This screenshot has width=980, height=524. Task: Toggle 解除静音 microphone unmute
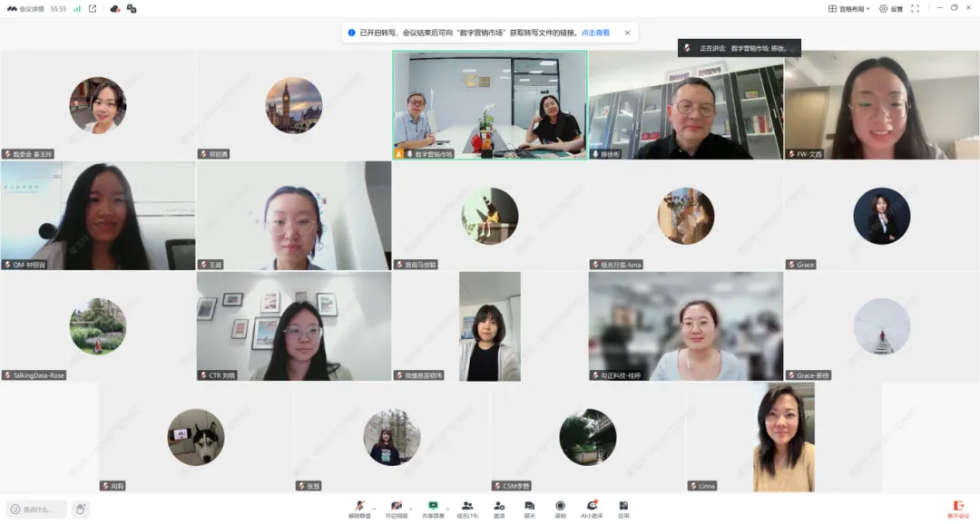(x=359, y=509)
